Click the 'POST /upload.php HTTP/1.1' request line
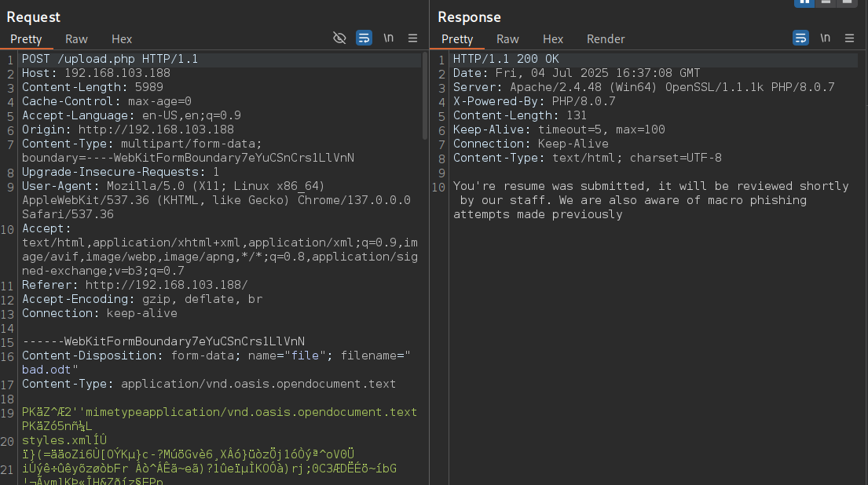This screenshot has height=485, width=868. (110, 59)
